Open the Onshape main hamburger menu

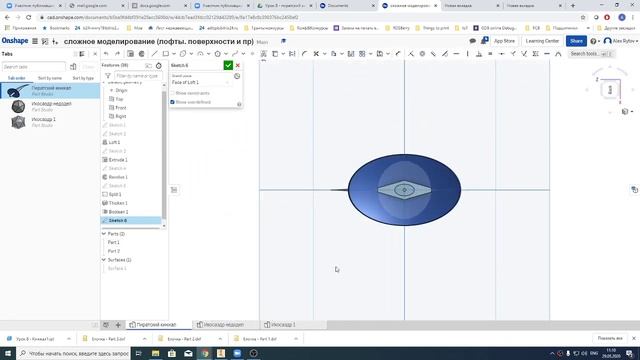pyautogui.click(x=35, y=41)
